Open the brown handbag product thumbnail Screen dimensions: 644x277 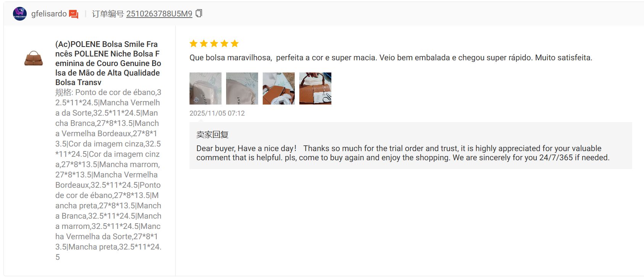point(34,58)
